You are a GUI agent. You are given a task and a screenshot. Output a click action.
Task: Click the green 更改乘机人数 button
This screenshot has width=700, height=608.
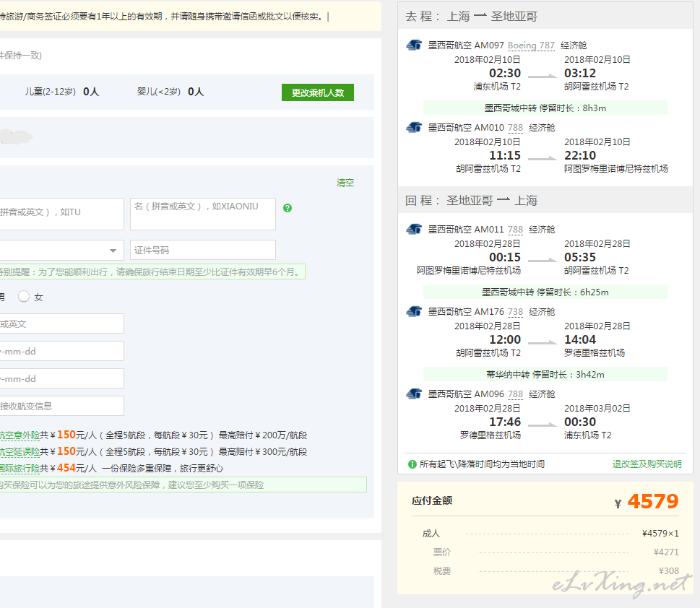[318, 92]
